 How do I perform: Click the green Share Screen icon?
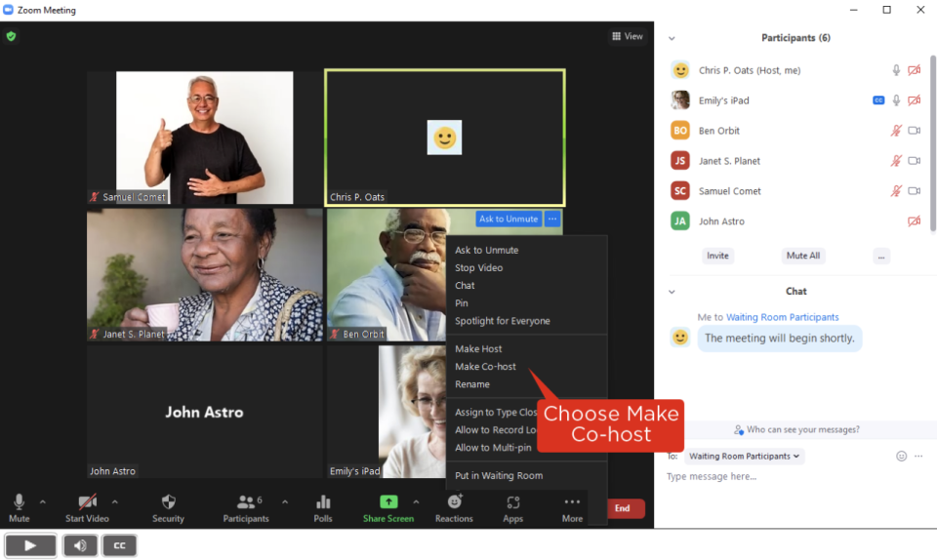[x=388, y=502]
